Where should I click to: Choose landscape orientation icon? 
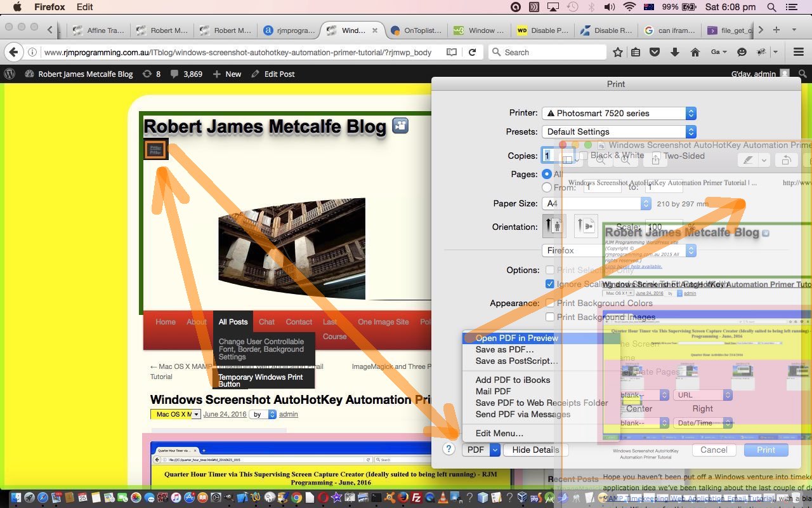click(586, 225)
